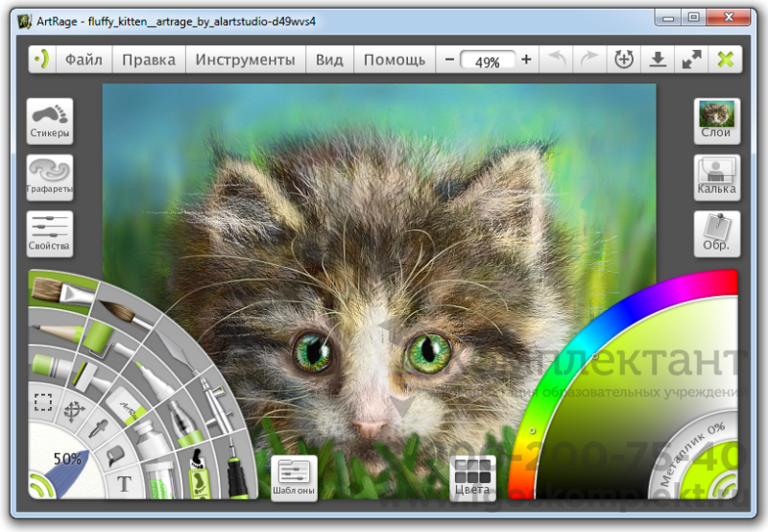768x532 pixels.
Task: Open the Файл menu
Action: (x=84, y=60)
